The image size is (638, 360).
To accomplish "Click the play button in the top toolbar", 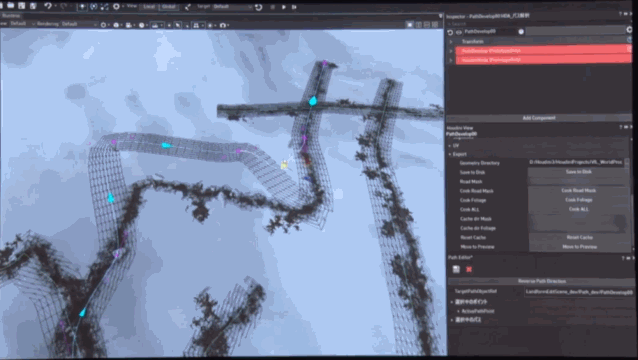I will 284,7.
